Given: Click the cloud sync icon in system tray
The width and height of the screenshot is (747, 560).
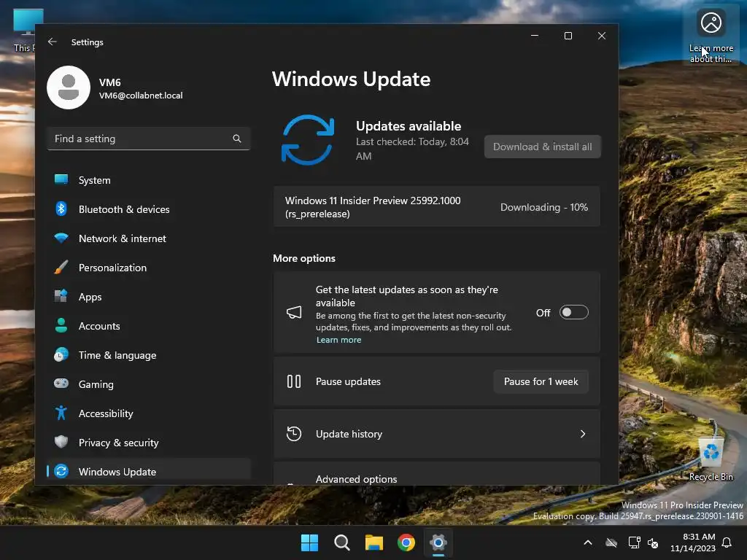Looking at the screenshot, I should (x=611, y=542).
